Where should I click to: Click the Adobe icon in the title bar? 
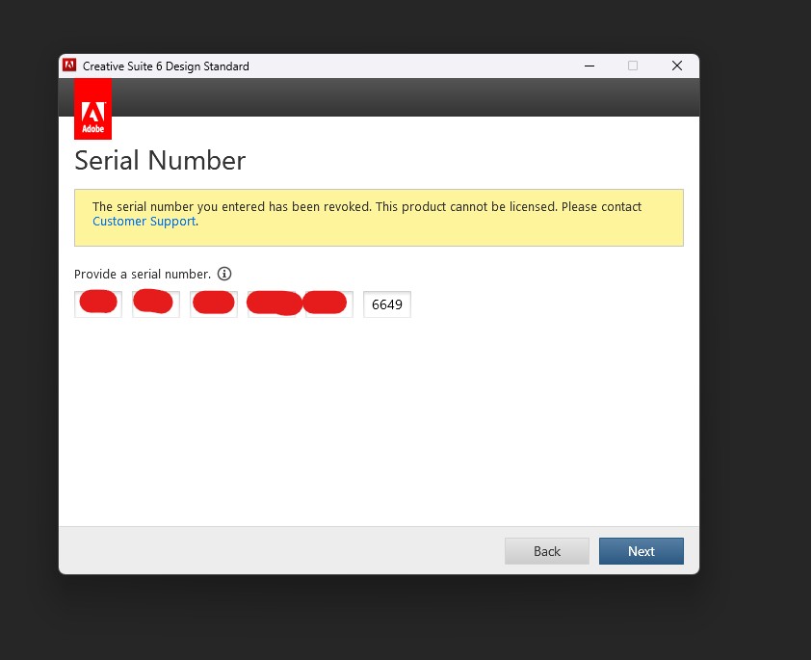click(69, 66)
